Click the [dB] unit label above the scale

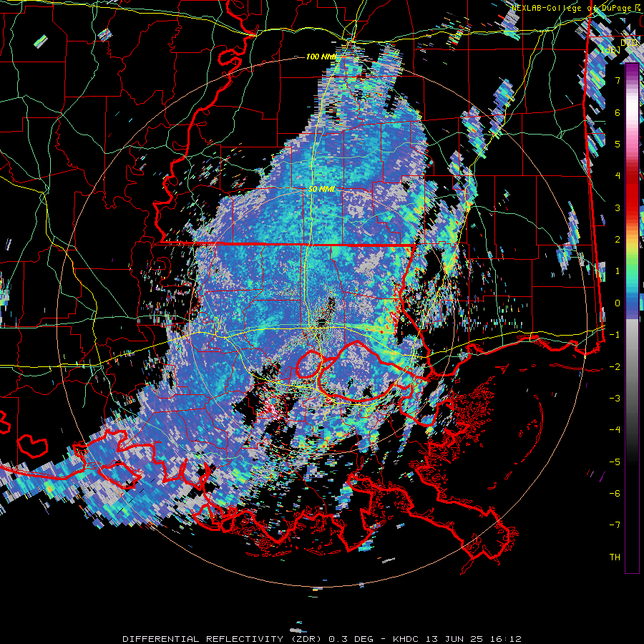[610, 50]
